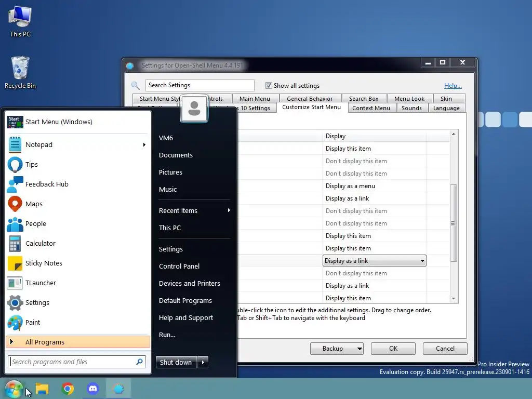Image resolution: width=532 pixels, height=399 pixels.
Task: Click the settings list vertical scrollbar thumb
Action: [x=454, y=223]
